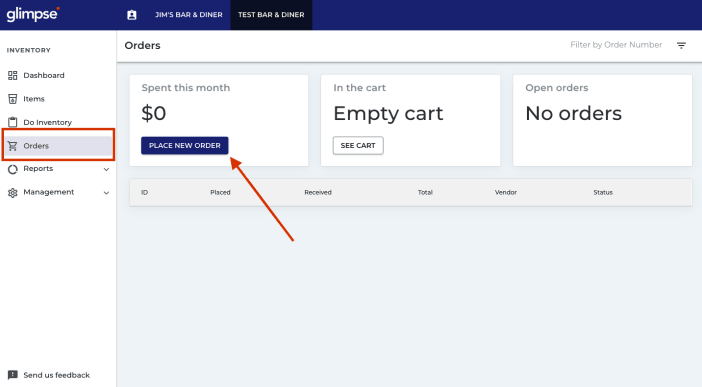Click the Open orders label
The width and height of the screenshot is (702, 387).
coord(557,88)
